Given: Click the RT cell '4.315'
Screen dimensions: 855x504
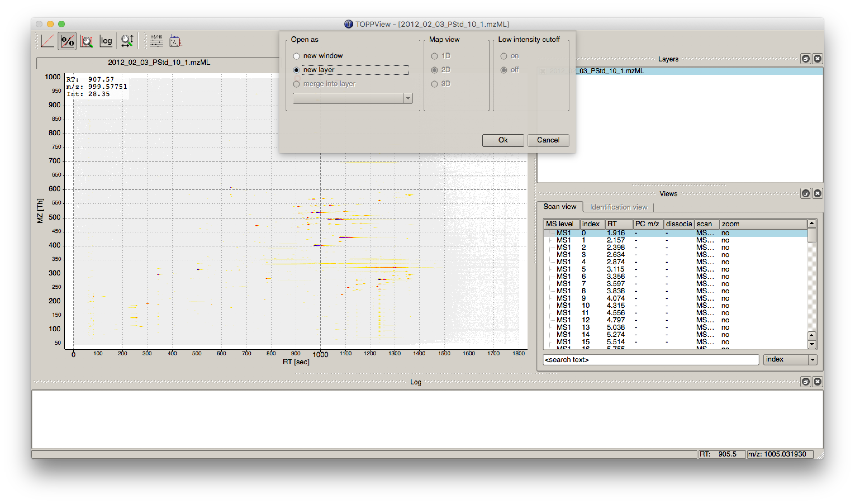Looking at the screenshot, I should (615, 306).
